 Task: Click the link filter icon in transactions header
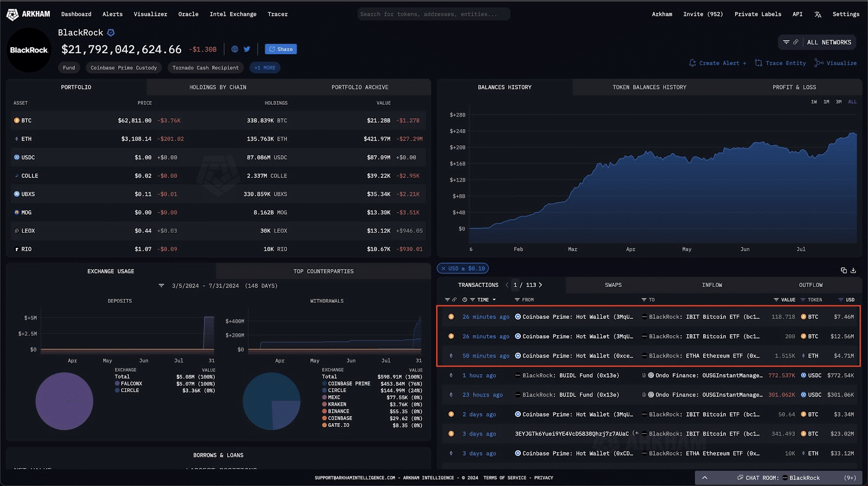(455, 299)
